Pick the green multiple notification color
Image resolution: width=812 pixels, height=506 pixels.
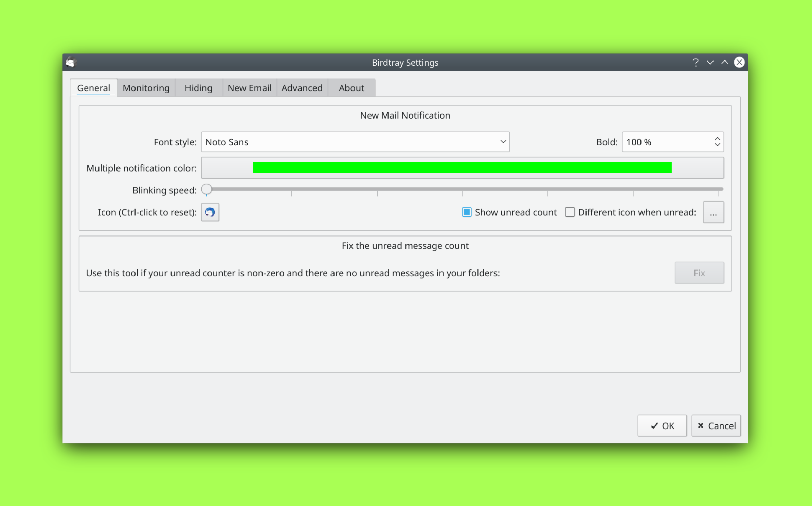pos(462,168)
